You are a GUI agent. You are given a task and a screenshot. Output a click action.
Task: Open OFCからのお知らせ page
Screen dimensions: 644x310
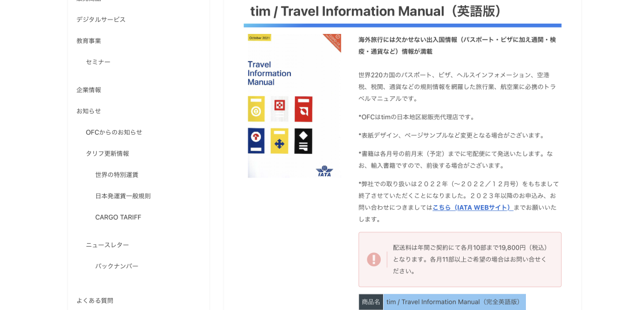coord(114,133)
